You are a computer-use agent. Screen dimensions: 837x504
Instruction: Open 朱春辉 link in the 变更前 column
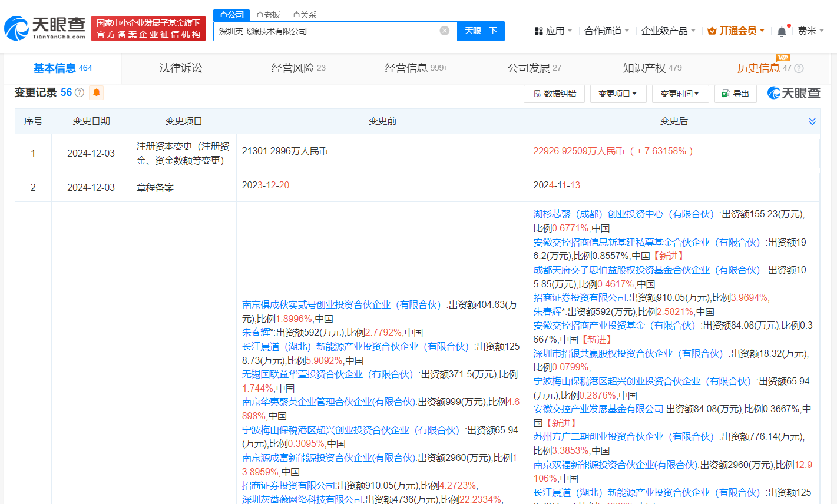click(x=257, y=333)
